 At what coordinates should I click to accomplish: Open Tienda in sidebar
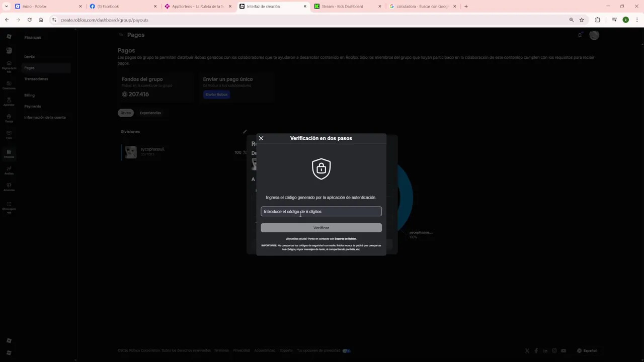point(9,119)
